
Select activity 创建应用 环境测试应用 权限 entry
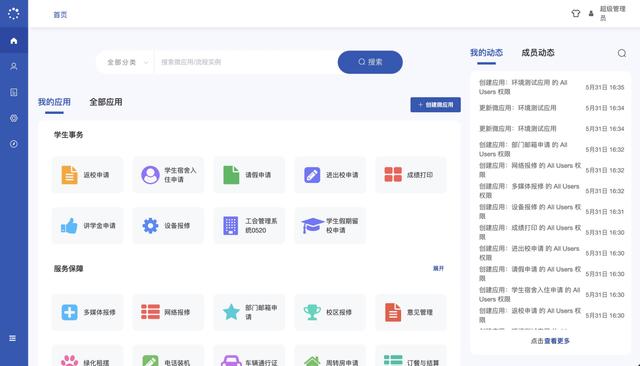pyautogui.click(x=551, y=87)
